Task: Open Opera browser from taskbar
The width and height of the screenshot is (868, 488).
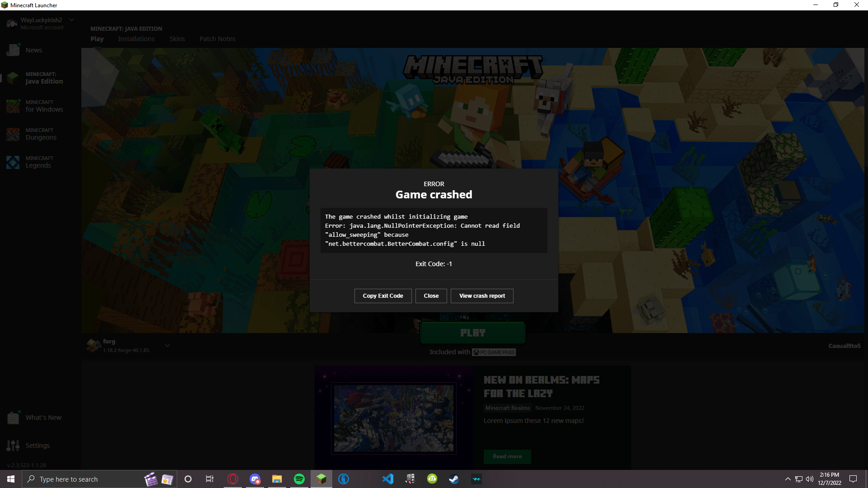Action: pos(233,479)
